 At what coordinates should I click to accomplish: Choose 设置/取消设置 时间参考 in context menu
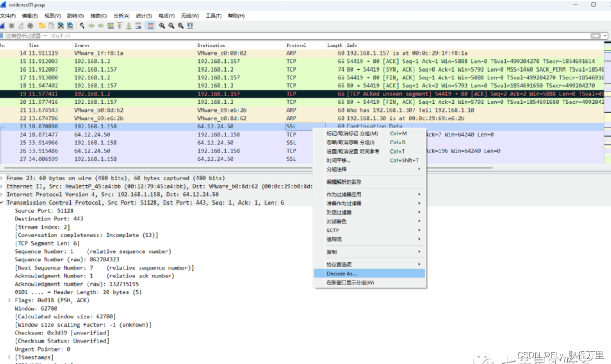369,151
